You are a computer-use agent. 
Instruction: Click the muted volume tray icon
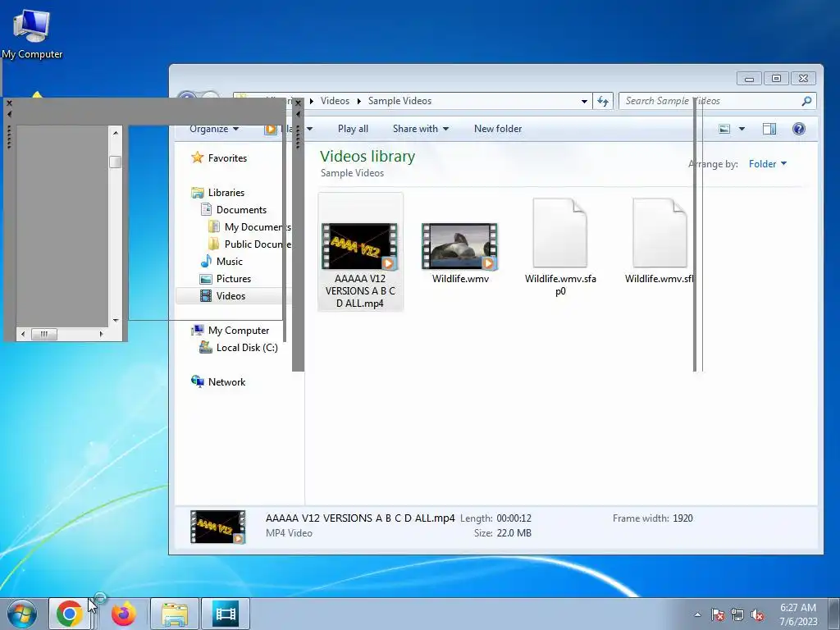click(757, 614)
